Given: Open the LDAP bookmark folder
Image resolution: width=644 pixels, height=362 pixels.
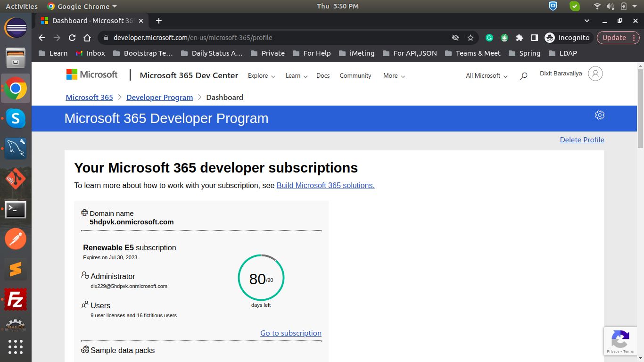Looking at the screenshot, I should tap(563, 53).
